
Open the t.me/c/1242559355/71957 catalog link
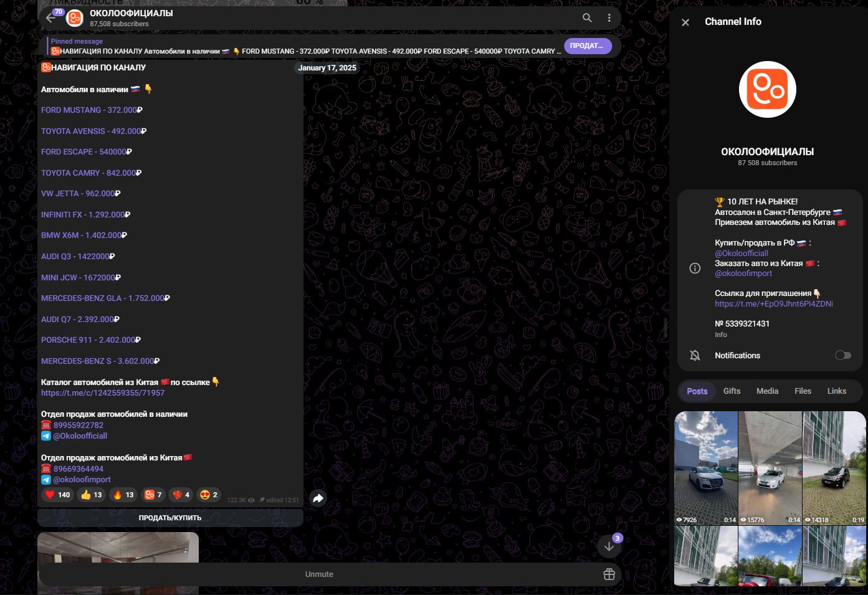(103, 393)
